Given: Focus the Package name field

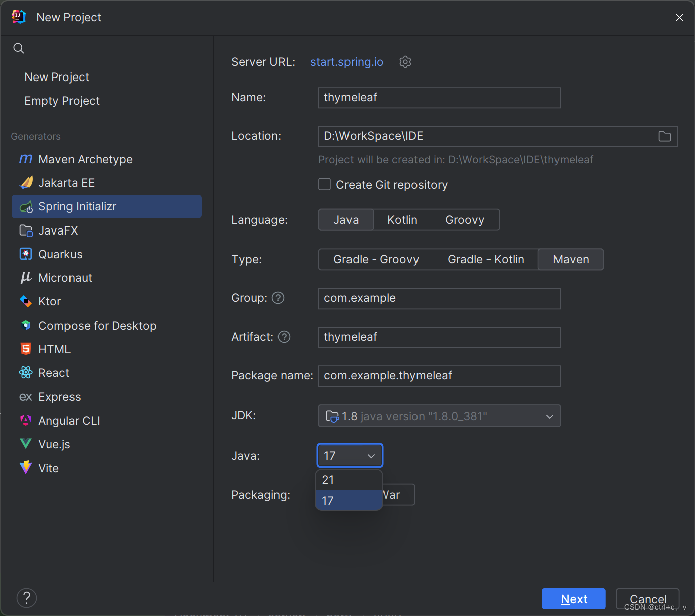Looking at the screenshot, I should point(439,376).
